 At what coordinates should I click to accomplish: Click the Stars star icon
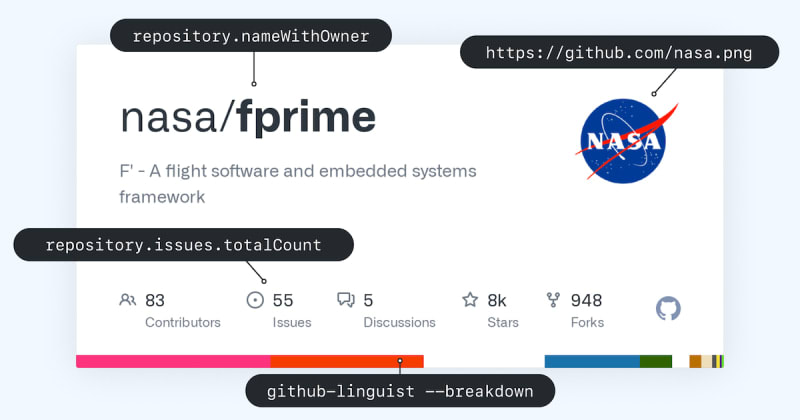tap(470, 300)
